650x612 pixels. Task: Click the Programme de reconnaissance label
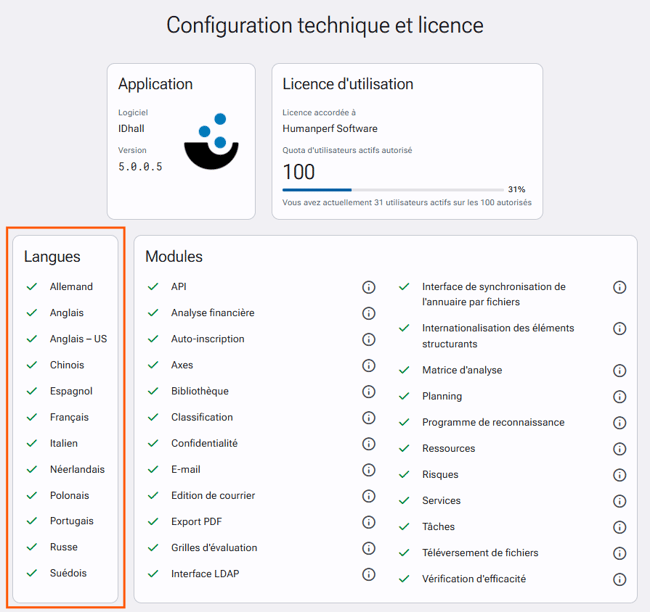[x=493, y=422]
